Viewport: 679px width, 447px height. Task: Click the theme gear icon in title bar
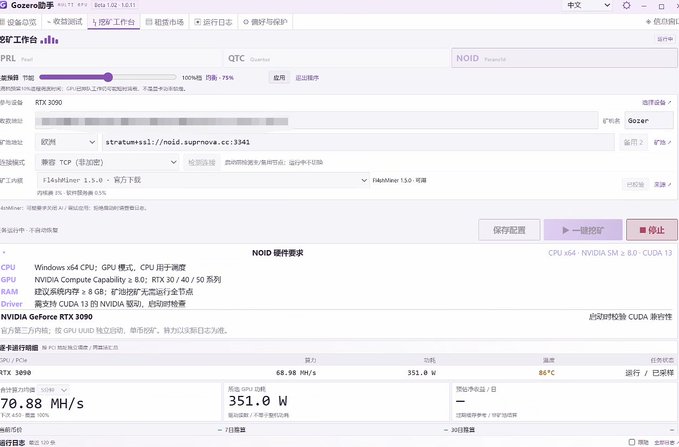626,6
